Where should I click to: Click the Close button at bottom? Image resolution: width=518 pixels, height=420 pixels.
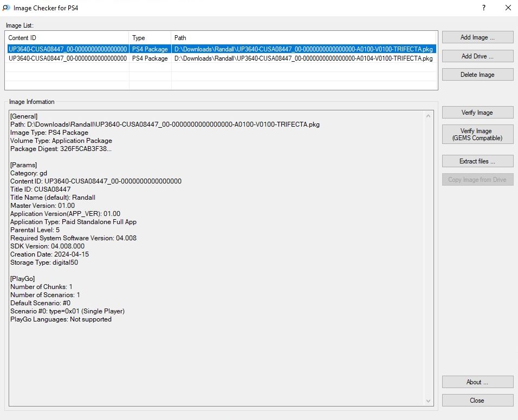coord(477,400)
